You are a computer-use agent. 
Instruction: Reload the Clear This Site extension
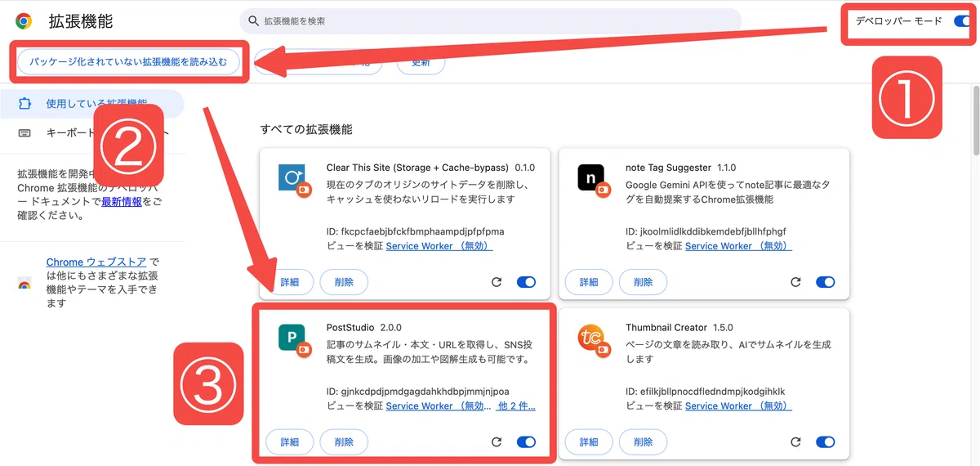(x=496, y=282)
